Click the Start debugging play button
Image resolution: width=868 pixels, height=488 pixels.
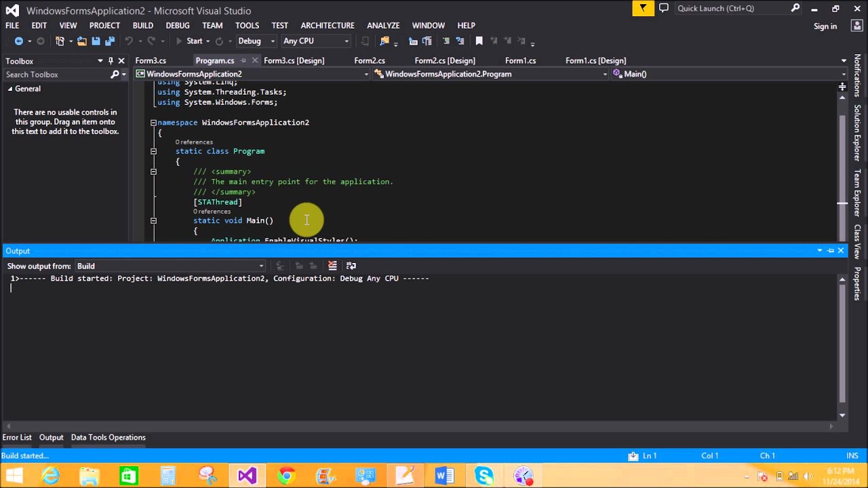coord(179,41)
